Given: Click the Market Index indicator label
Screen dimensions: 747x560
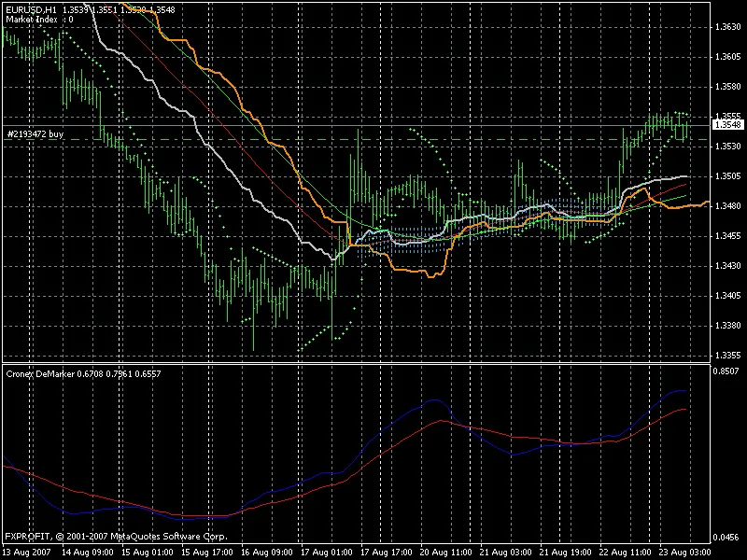Looking at the screenshot, I should pos(33,19).
